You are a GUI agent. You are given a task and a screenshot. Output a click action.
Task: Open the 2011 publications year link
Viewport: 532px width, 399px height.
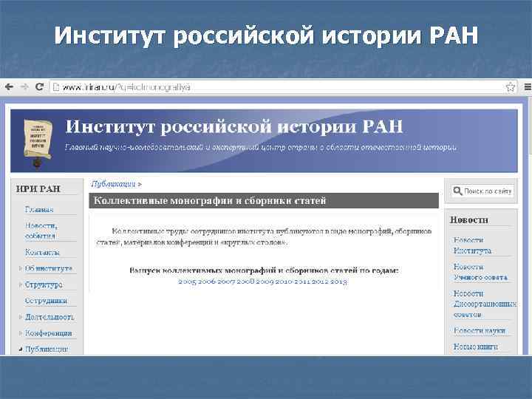click(302, 282)
